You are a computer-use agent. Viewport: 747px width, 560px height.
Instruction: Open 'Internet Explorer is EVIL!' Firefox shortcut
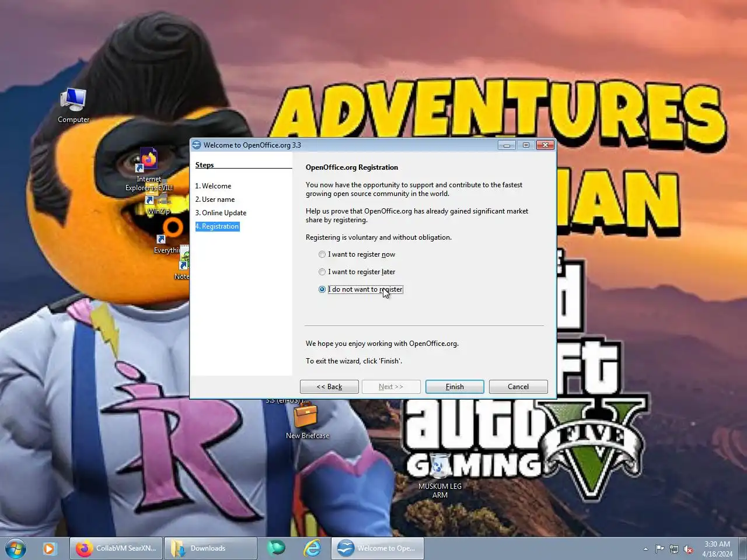[149, 169]
